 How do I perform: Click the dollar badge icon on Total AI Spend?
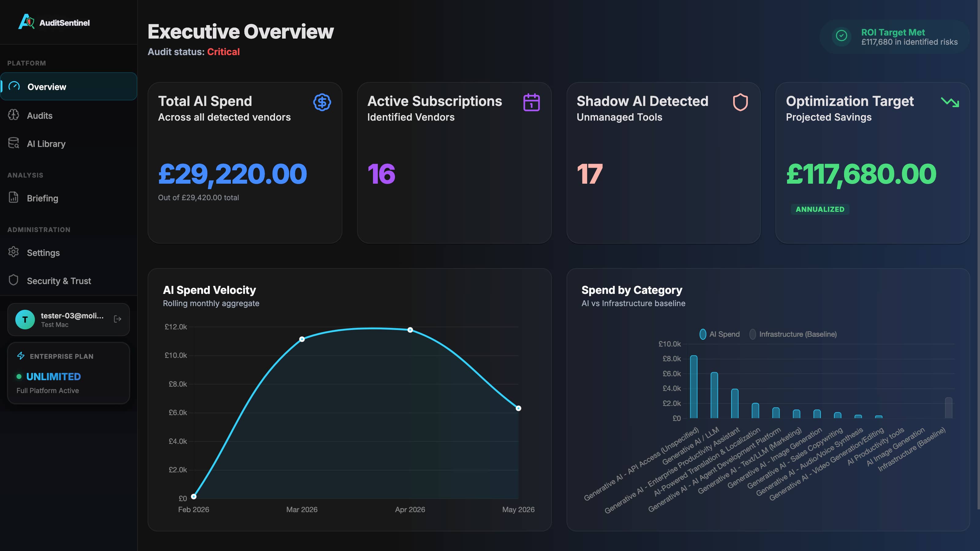pos(322,102)
